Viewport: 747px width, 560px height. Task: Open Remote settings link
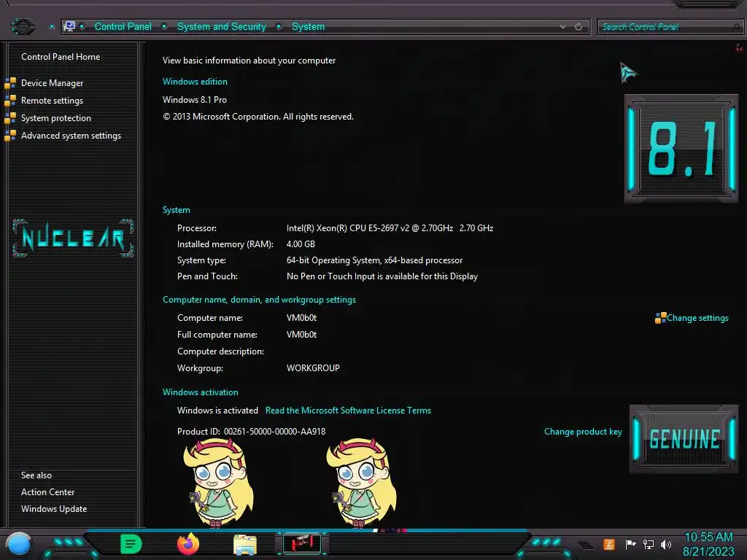(x=52, y=101)
